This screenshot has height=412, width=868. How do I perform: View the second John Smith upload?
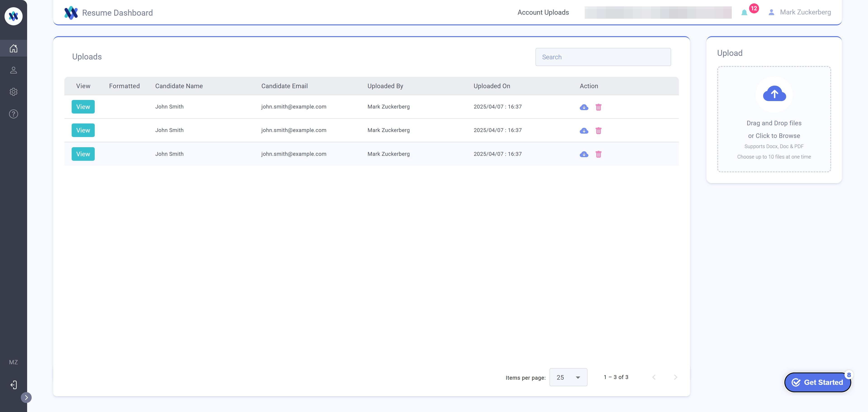(x=83, y=130)
